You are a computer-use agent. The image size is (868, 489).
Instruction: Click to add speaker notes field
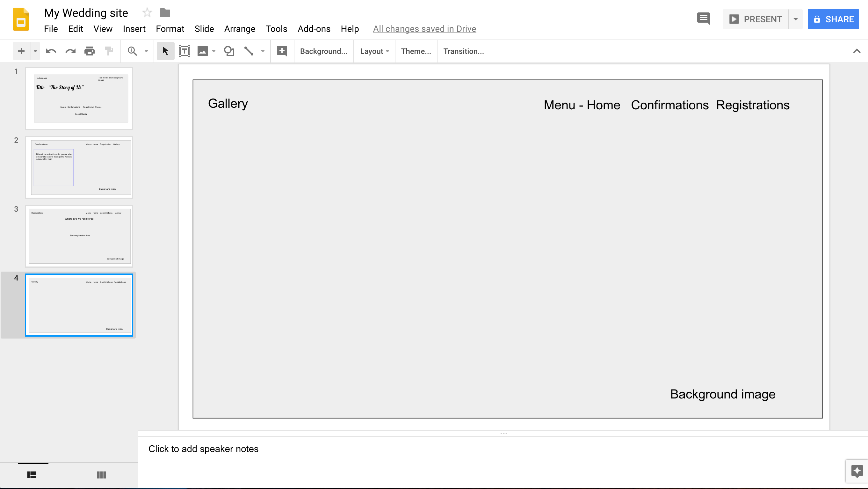tap(204, 449)
